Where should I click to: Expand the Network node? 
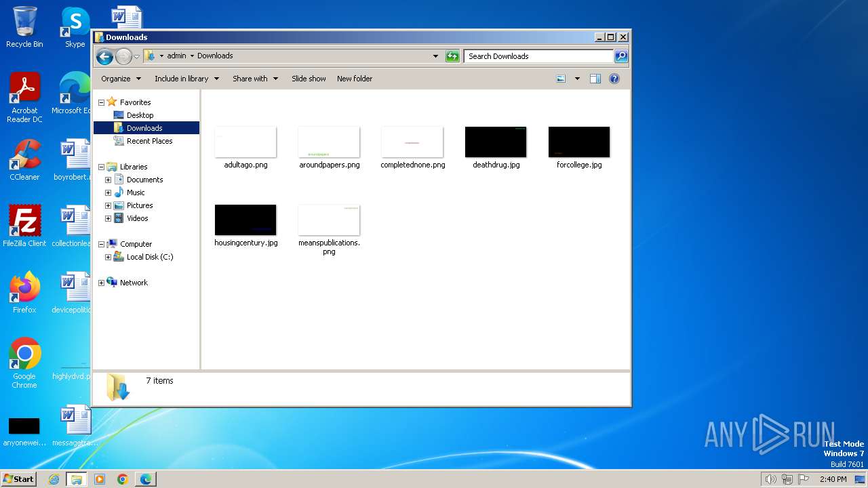tap(101, 283)
